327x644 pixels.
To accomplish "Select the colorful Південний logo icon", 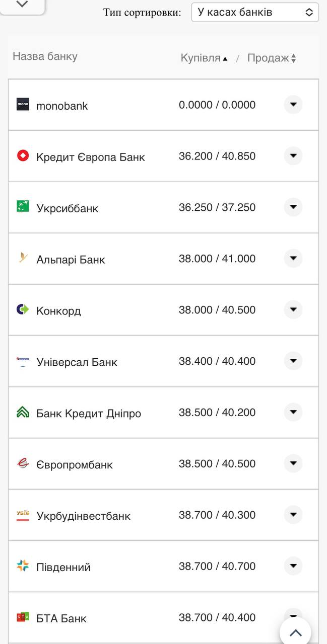I will coord(22,567).
